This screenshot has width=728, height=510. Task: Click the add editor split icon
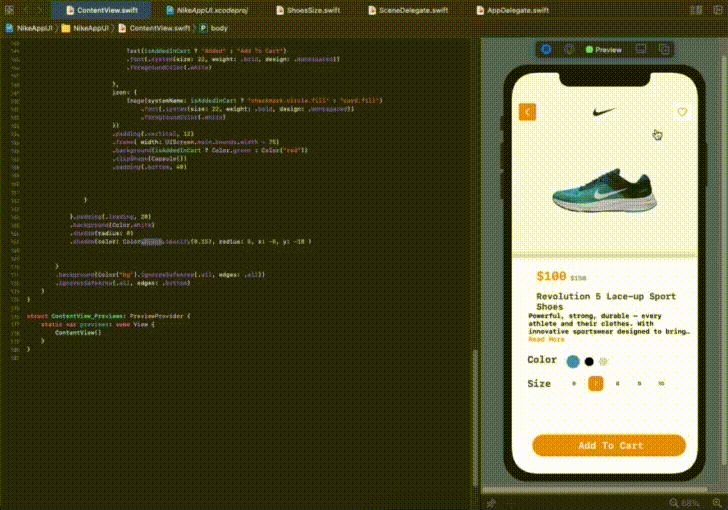(x=718, y=10)
